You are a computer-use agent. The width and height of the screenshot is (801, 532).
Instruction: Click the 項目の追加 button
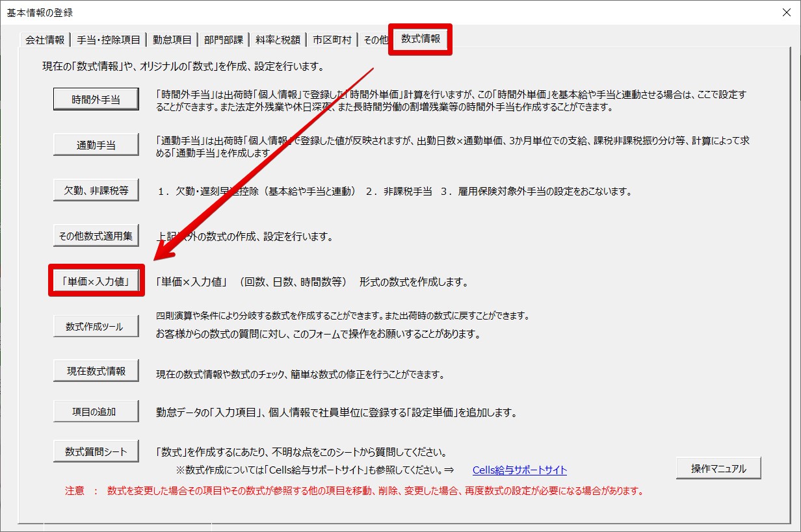coord(96,411)
